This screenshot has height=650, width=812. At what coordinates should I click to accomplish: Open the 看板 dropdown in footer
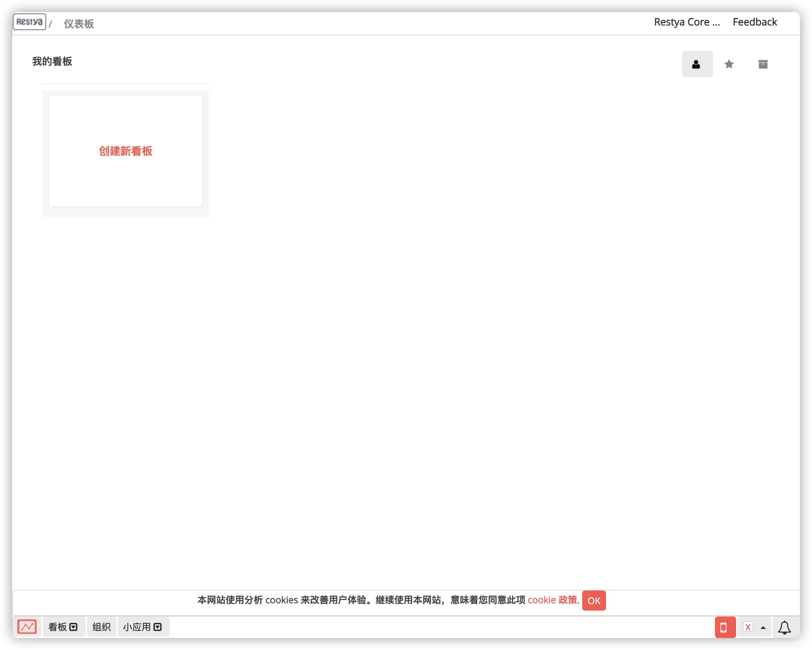click(63, 627)
